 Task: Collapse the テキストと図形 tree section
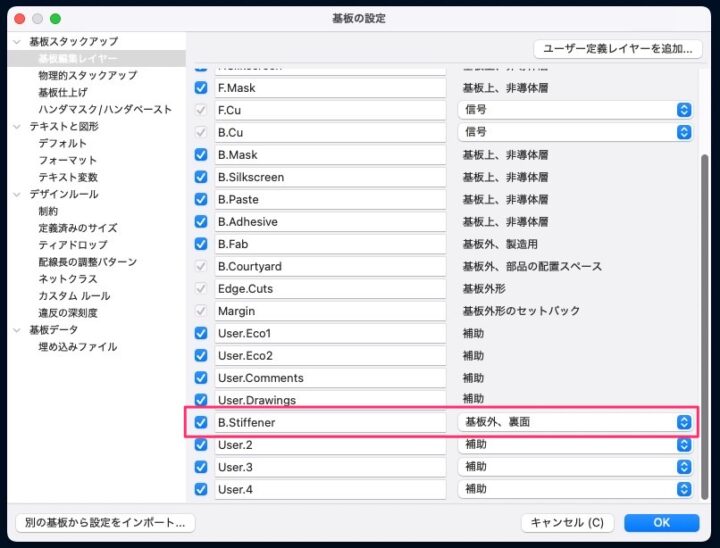(x=16, y=127)
